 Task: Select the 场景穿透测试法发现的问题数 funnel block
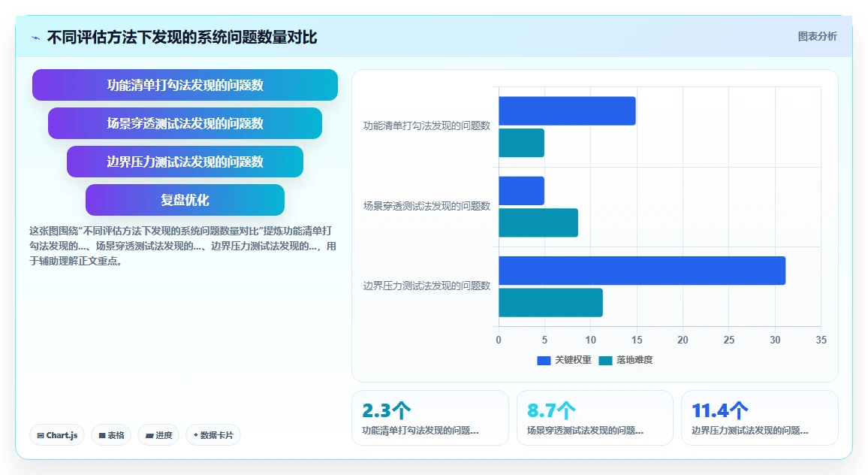[x=185, y=123]
